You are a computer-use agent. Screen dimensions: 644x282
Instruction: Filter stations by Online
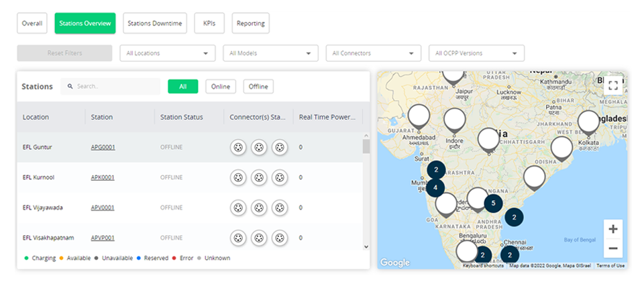click(221, 87)
